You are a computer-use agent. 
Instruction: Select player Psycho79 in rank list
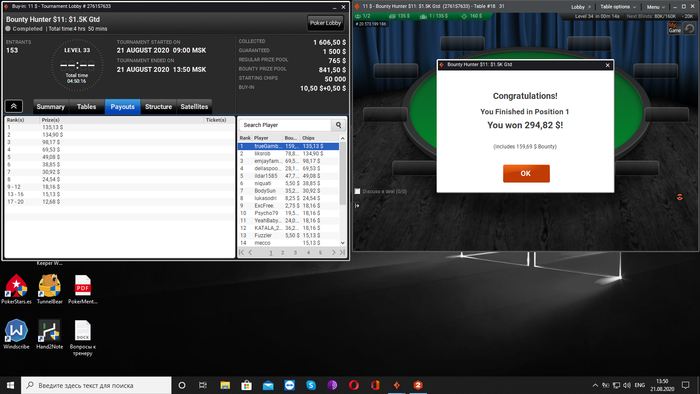coord(289,213)
